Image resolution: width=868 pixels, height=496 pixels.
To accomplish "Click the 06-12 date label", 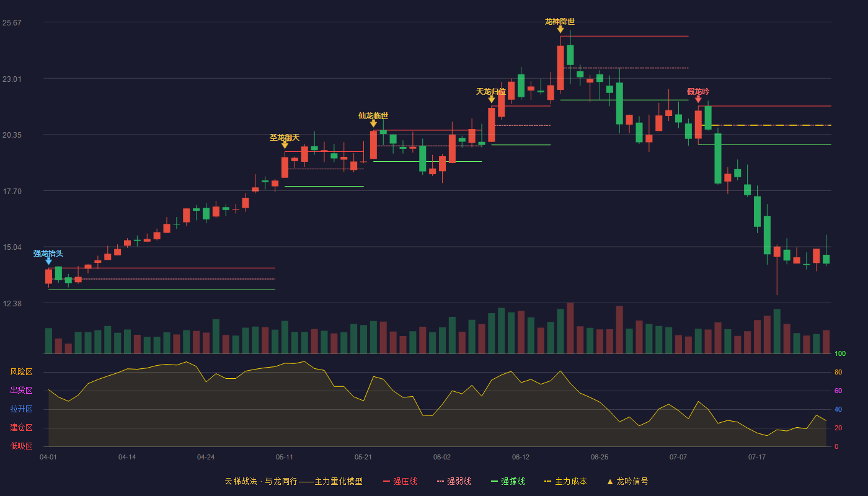I will 521,457.
